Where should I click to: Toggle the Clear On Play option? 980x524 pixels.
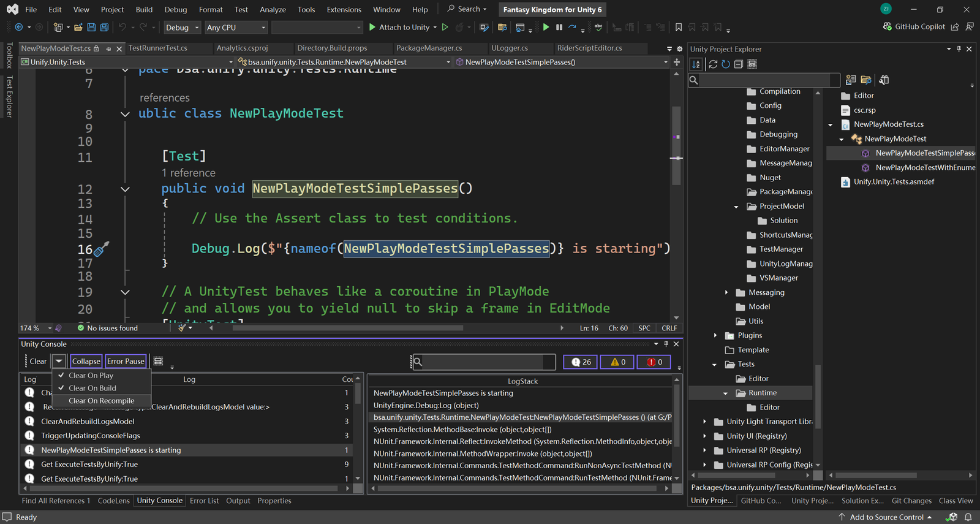pyautogui.click(x=91, y=376)
